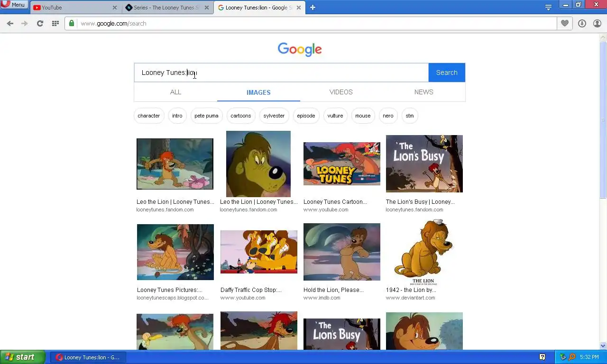Select the IMAGES results tab
This screenshot has height=364, width=607.
coord(258,92)
